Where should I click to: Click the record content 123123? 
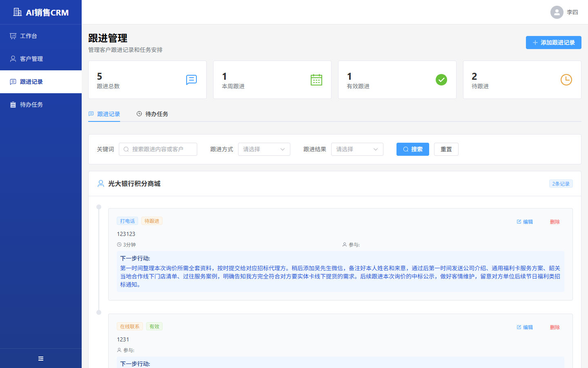coord(126,234)
